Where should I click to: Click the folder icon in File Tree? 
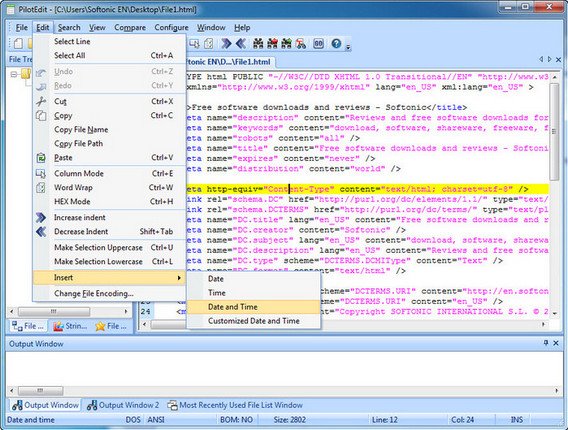(26, 74)
